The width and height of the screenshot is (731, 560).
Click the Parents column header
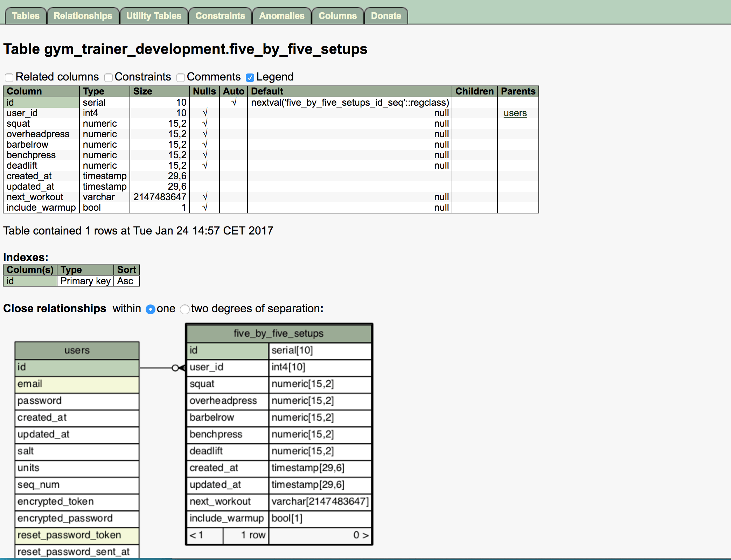tap(518, 91)
